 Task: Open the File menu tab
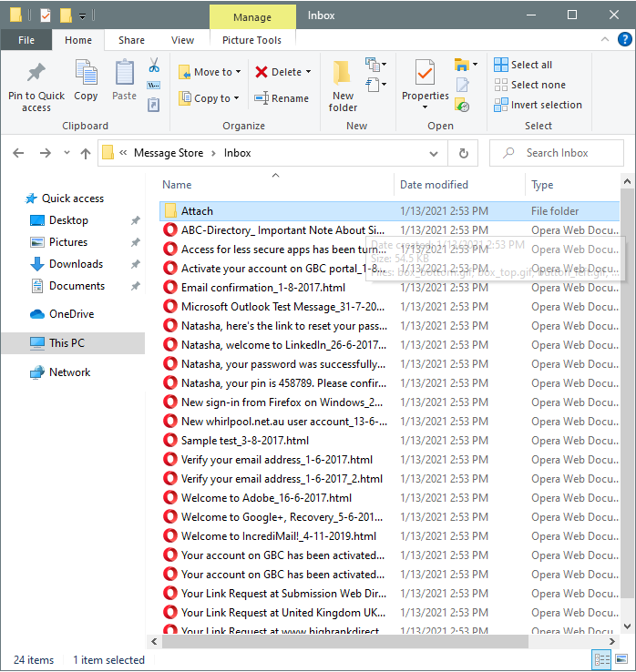pos(26,40)
